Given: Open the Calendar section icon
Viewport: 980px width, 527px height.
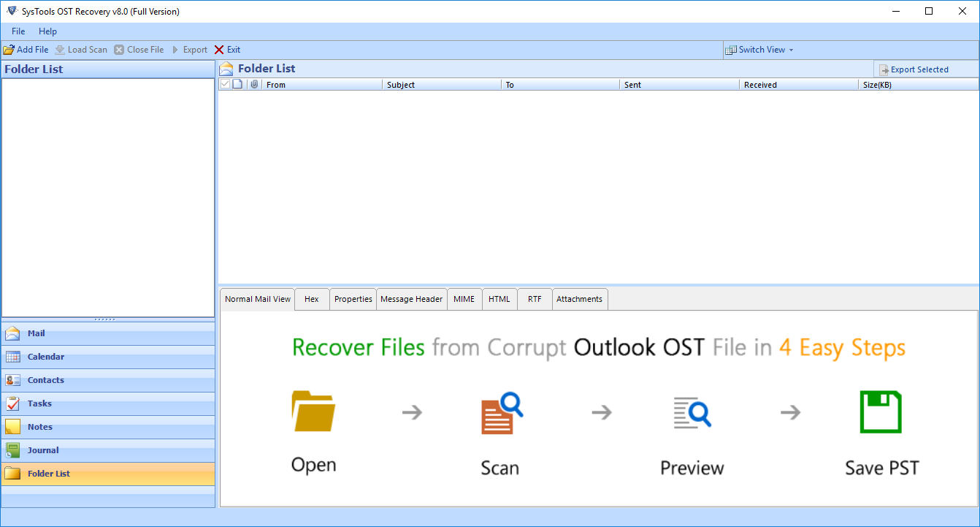Looking at the screenshot, I should click(x=12, y=357).
